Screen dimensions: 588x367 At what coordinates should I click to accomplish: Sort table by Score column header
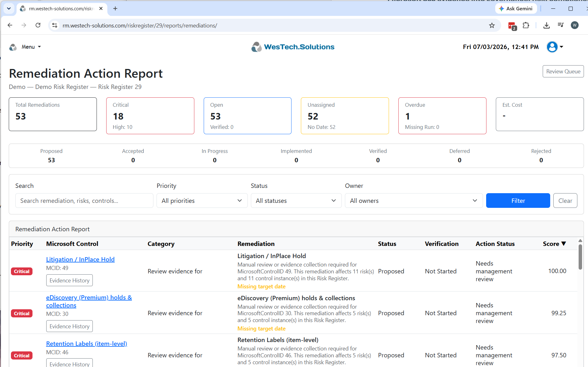[554, 244]
